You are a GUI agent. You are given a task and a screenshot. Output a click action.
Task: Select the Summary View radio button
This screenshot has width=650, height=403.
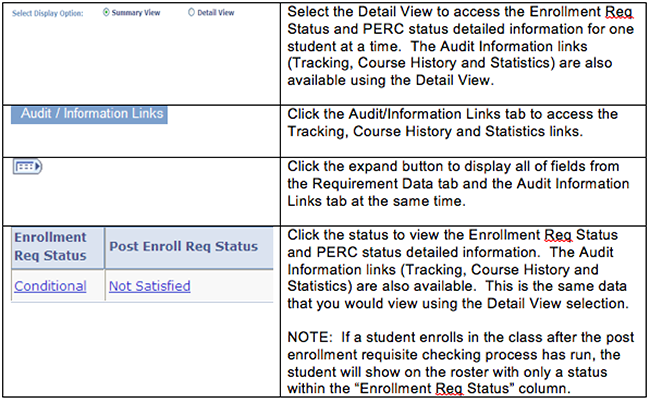click(x=106, y=12)
